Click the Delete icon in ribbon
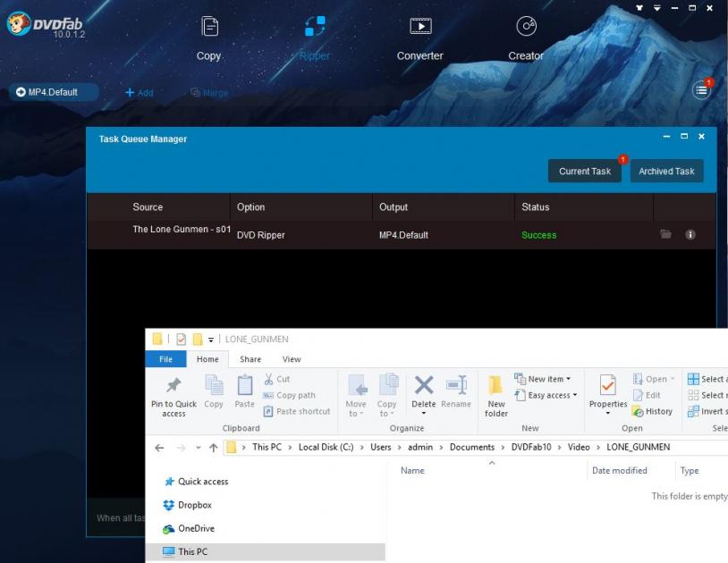The width and height of the screenshot is (728, 563). [424, 394]
